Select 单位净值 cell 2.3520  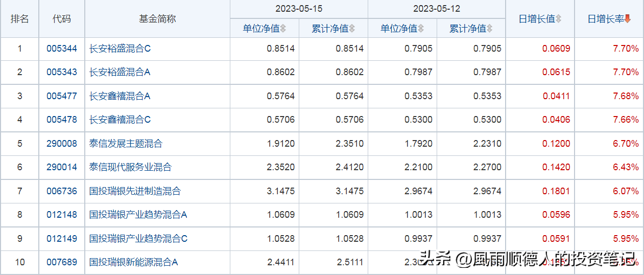[281, 167]
